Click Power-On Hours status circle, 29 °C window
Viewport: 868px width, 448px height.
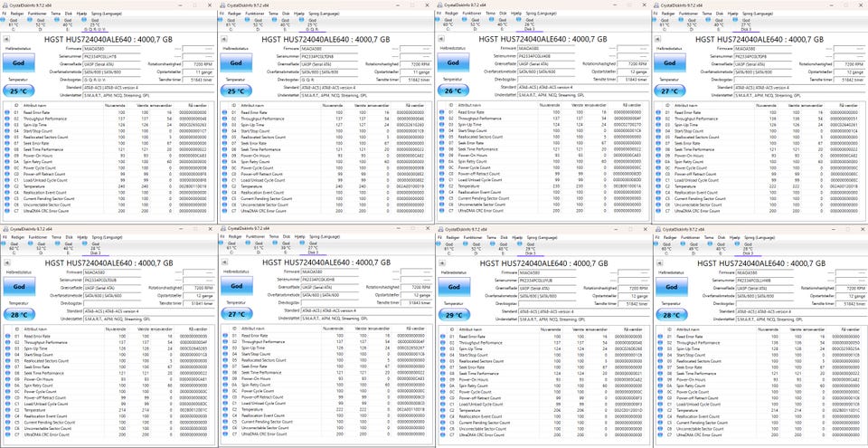(x=442, y=379)
